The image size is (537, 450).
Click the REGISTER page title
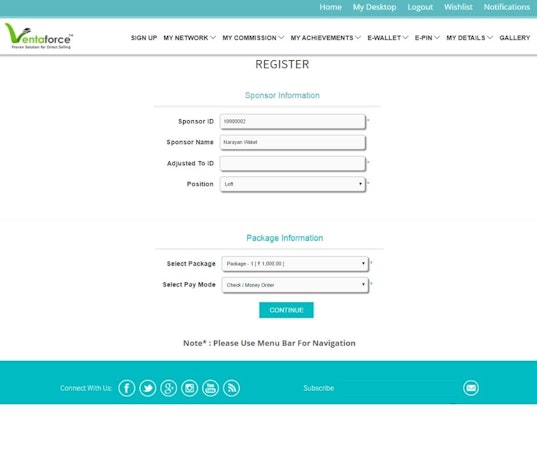(282, 64)
